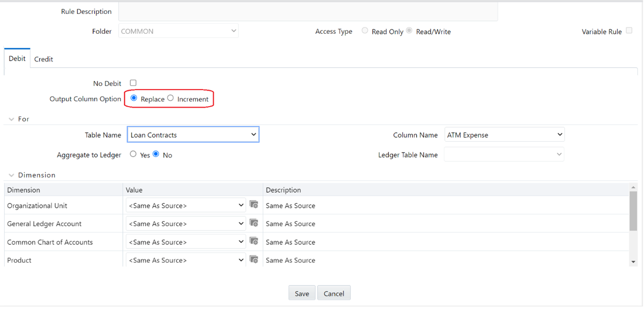Switch to the Credit tab

click(43, 58)
